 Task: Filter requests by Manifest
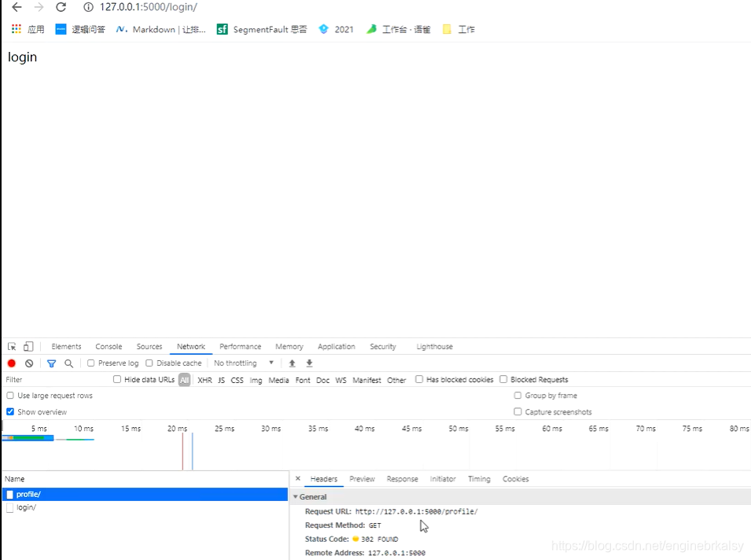click(x=367, y=380)
